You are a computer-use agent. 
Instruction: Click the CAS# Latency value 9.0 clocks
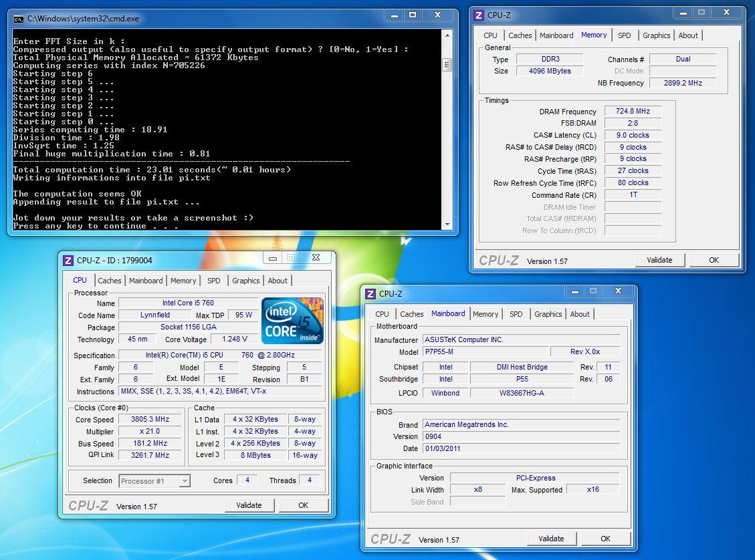pos(633,135)
